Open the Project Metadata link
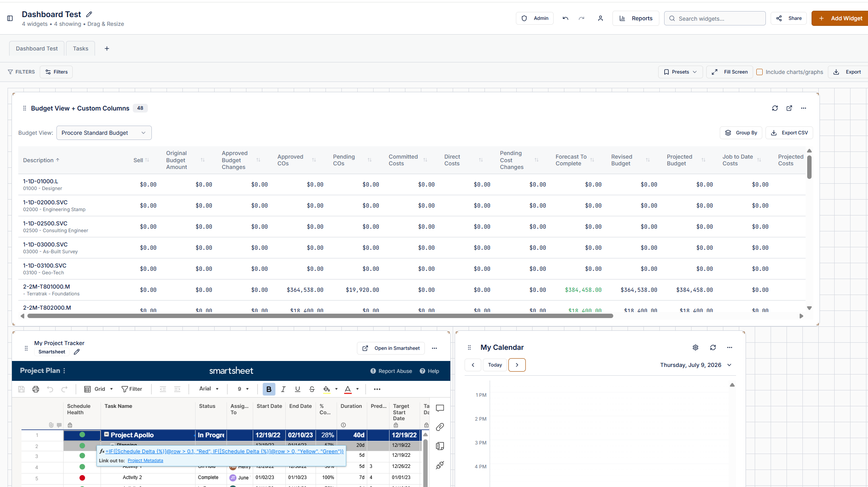This screenshot has width=868, height=487. (145, 460)
